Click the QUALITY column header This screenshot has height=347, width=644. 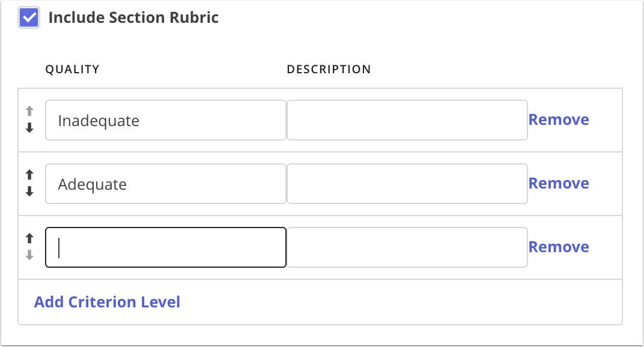[x=73, y=69]
